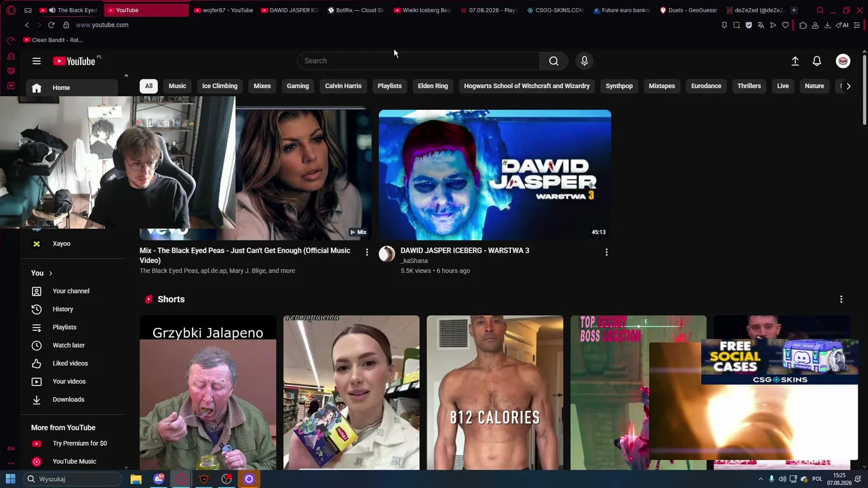Open the browser extensions puzzle icon
868x488 pixels.
coord(803,25)
